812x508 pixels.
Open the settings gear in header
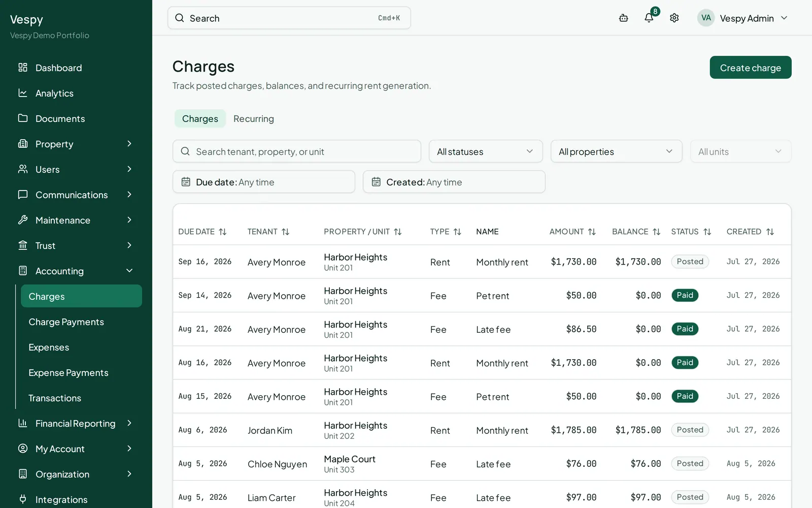pyautogui.click(x=674, y=18)
